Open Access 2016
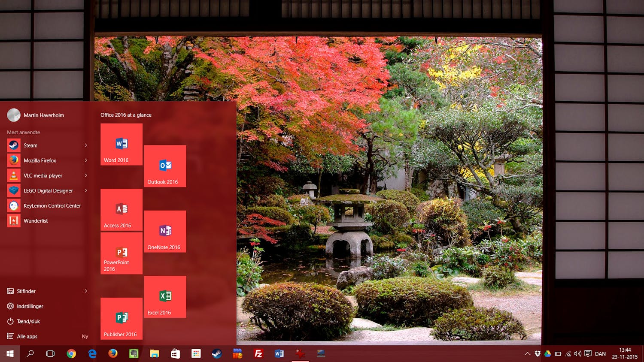This screenshot has width=644, height=362. coord(121,209)
